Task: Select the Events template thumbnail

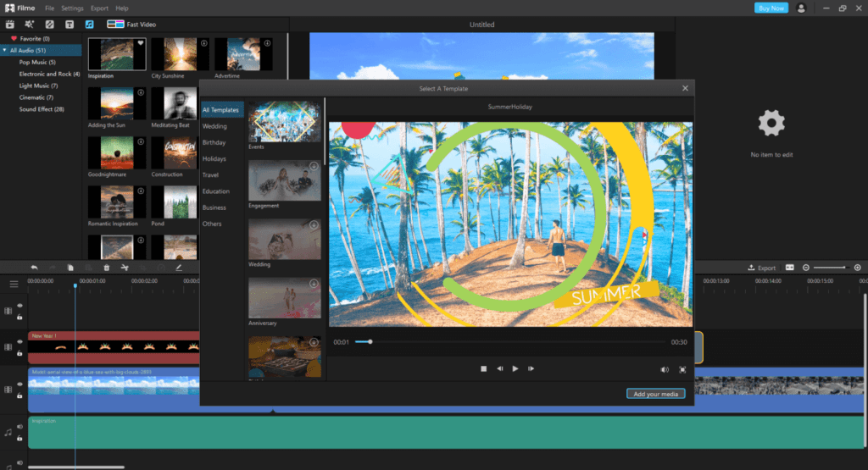Action: pos(285,122)
